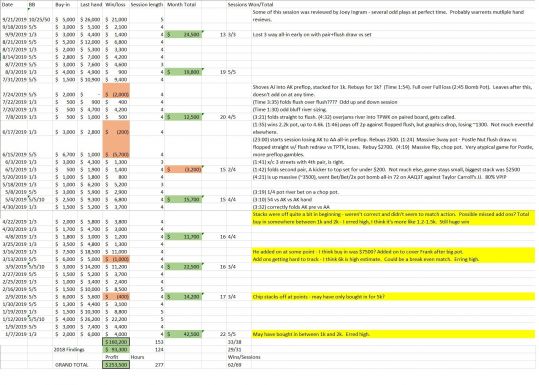The width and height of the screenshot is (539, 385).
Task: Click the green 42,500 month total cell
Action: (183, 334)
